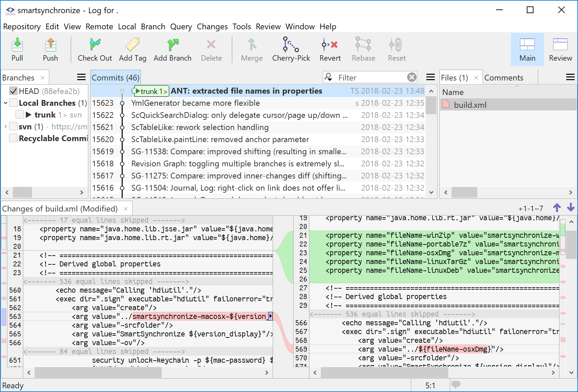
Task: Open the Commits panel hamburger menu
Action: (x=430, y=77)
